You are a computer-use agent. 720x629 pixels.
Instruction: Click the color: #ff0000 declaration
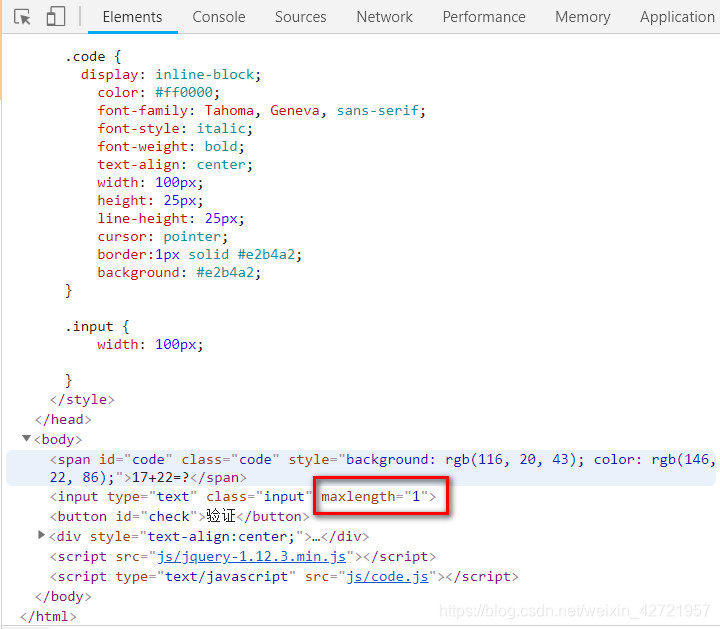point(158,92)
